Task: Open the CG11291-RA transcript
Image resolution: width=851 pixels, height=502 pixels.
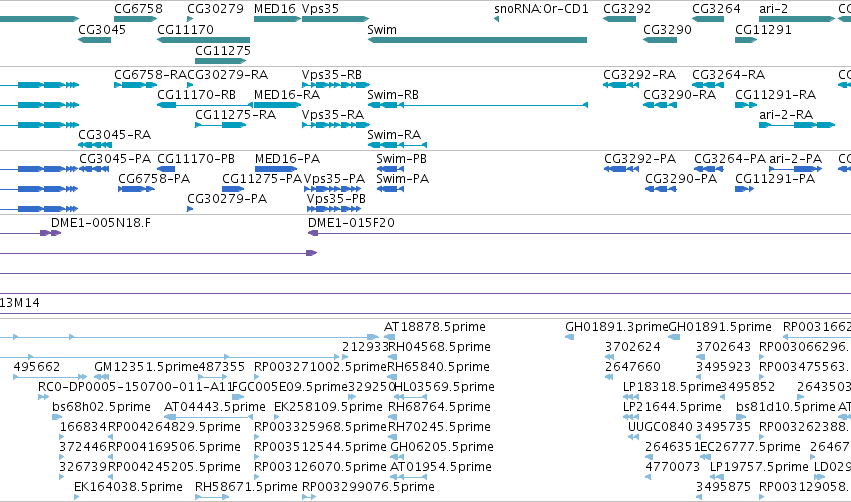Action: tap(746, 105)
